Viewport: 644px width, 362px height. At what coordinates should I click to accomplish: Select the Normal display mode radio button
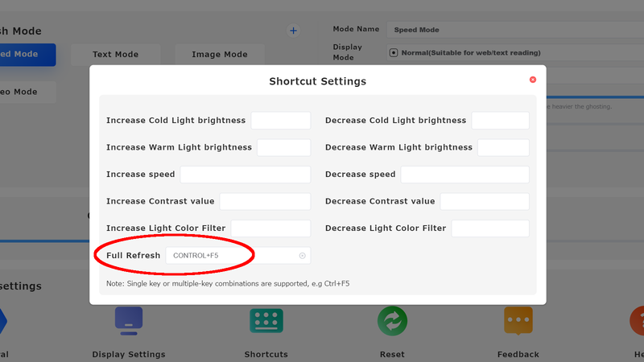(394, 52)
